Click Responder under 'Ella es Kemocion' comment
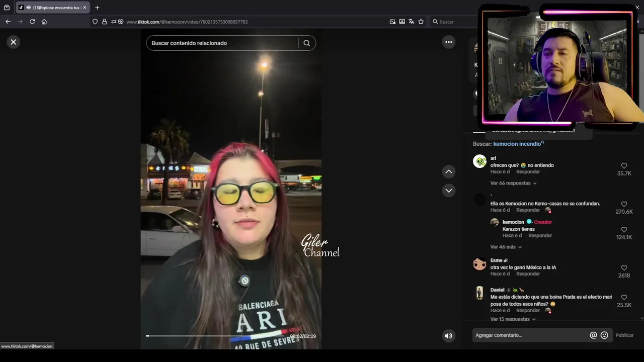The image size is (644, 362). coord(528,210)
